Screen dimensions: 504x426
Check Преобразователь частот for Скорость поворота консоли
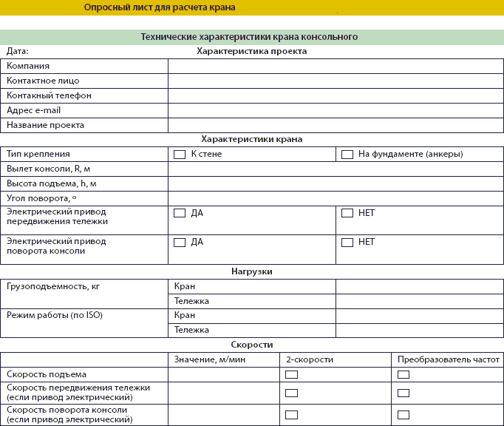click(x=403, y=415)
